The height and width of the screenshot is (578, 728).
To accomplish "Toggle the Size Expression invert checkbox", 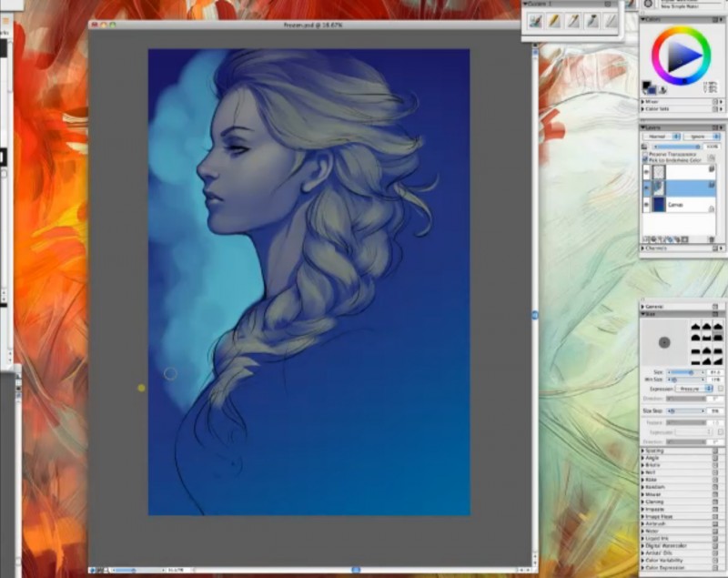I will (x=720, y=389).
